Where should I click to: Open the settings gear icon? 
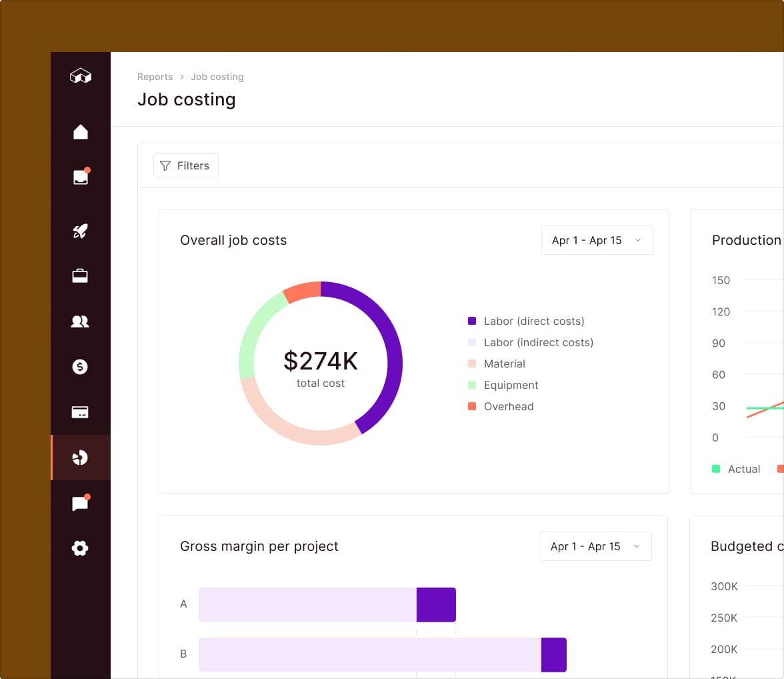80,548
